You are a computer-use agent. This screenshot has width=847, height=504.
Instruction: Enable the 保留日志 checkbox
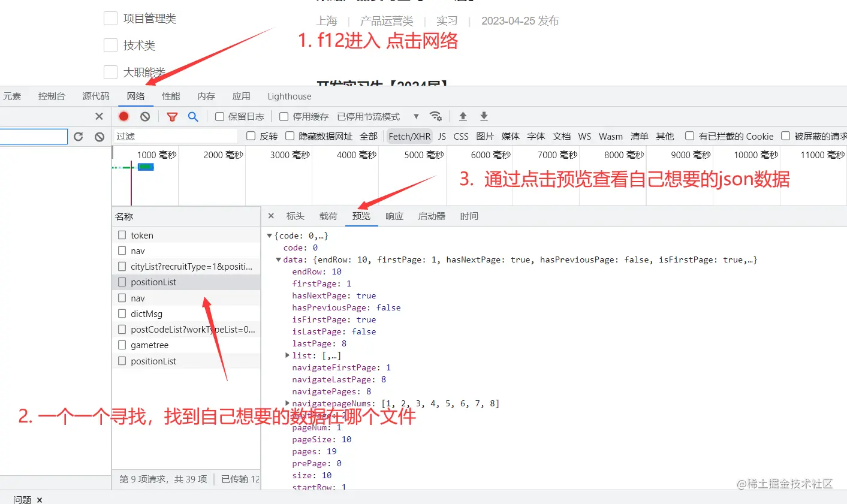(219, 116)
